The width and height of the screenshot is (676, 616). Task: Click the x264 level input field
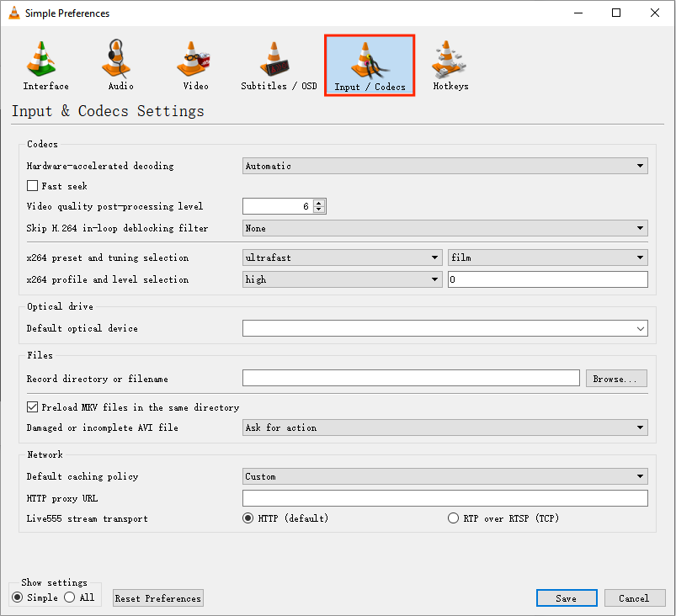coord(547,279)
